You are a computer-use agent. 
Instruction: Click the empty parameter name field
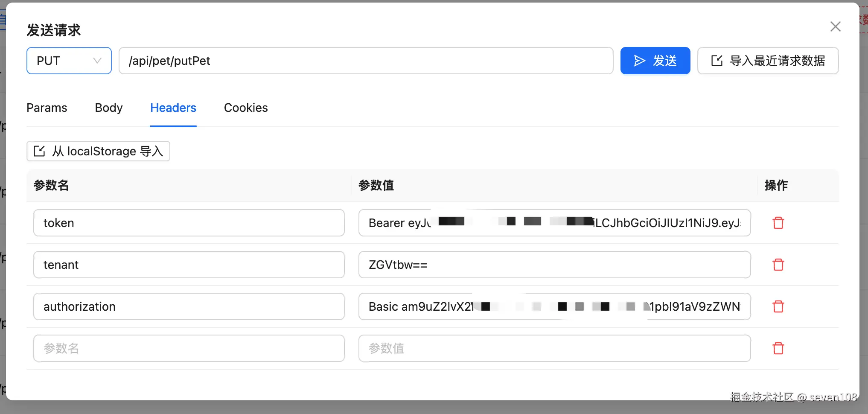pyautogui.click(x=189, y=348)
